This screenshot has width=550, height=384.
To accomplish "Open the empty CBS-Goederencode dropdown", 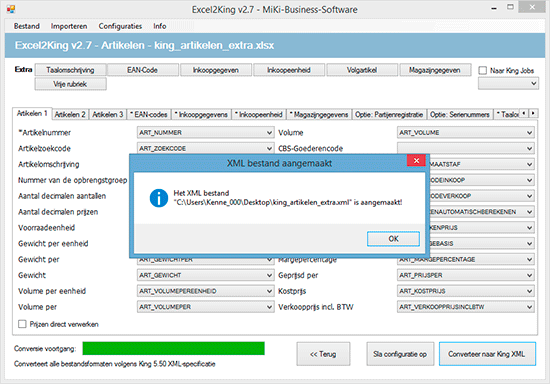I will click(x=466, y=148).
